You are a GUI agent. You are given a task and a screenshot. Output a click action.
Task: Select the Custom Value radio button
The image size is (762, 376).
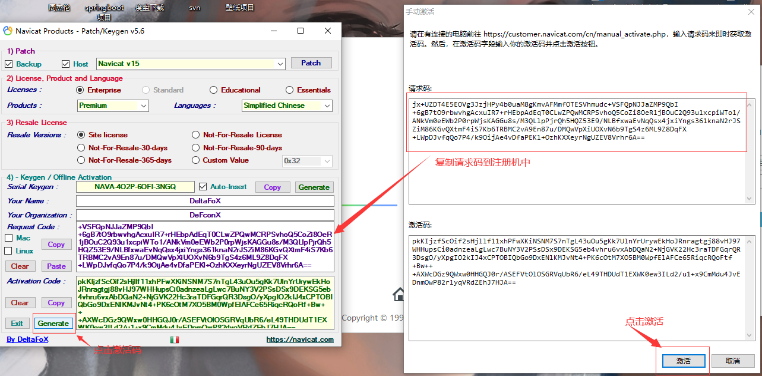[196, 160]
